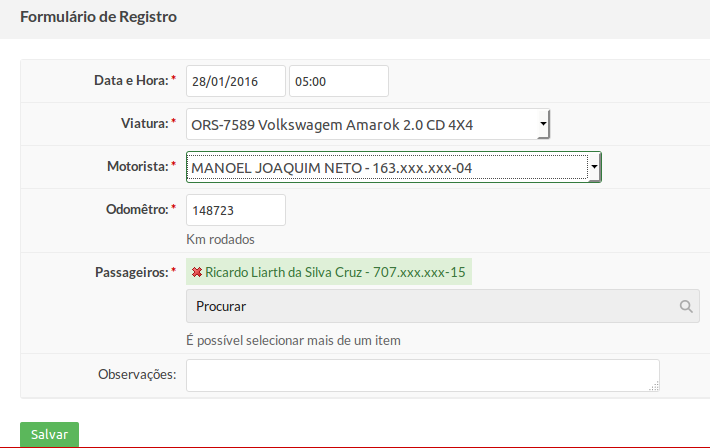710x448 pixels.
Task: Grab the Observações textarea resize handle
Action: click(654, 386)
